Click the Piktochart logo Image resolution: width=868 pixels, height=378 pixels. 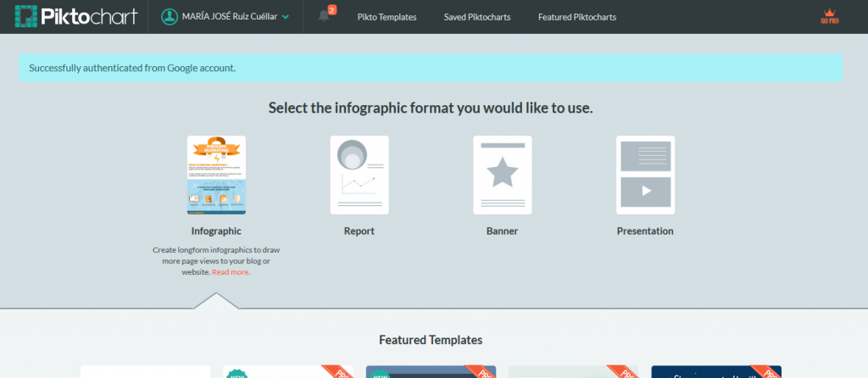pyautogui.click(x=76, y=17)
